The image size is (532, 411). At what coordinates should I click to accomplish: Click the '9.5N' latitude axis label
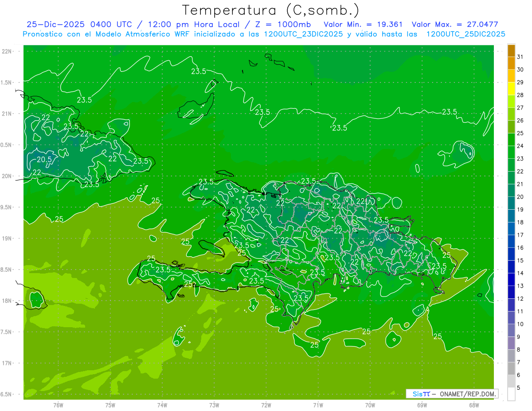pos(6,207)
